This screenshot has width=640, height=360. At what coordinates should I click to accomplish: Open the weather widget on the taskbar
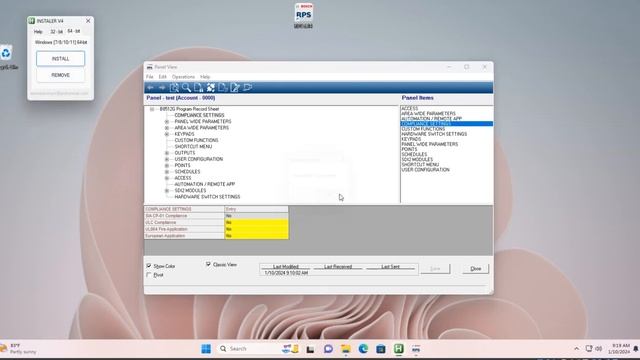coord(18,349)
